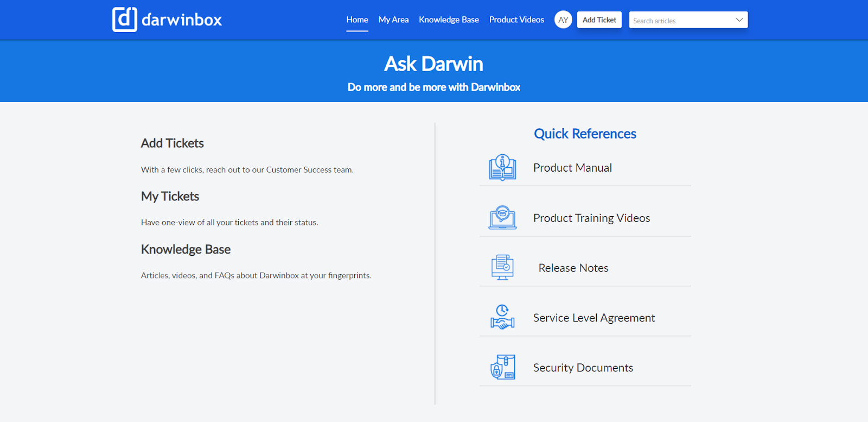Click the Quick References heading
Image resolution: width=868 pixels, height=422 pixels.
585,134
